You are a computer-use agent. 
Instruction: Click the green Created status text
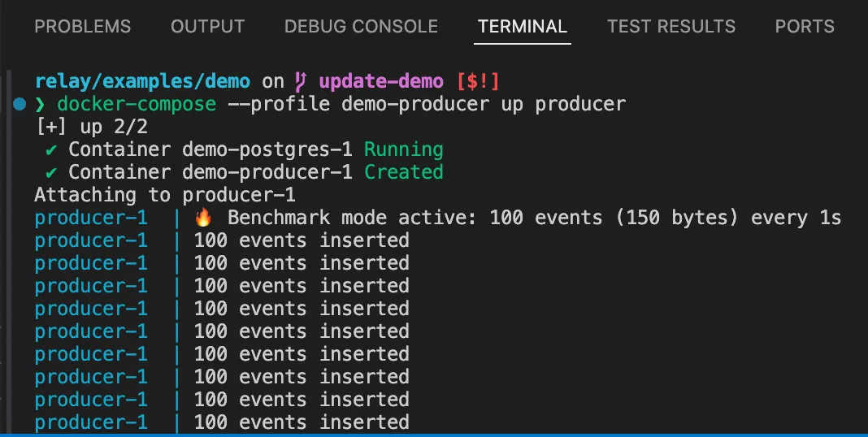click(x=404, y=172)
